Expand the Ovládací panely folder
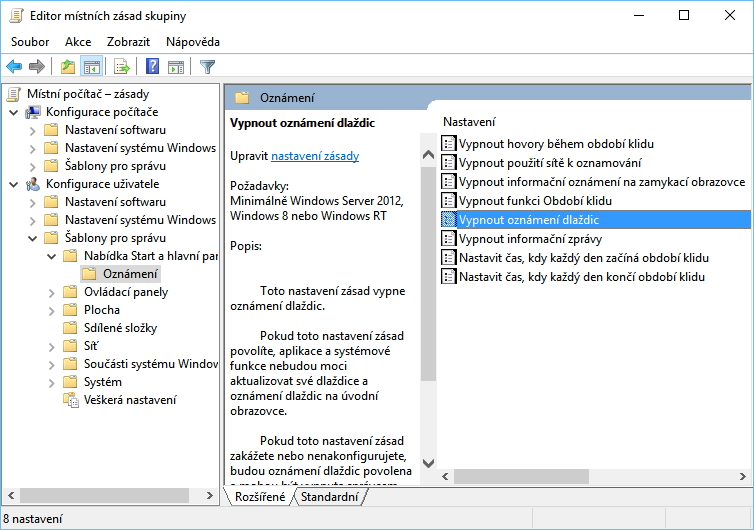754x530 pixels. [52, 292]
